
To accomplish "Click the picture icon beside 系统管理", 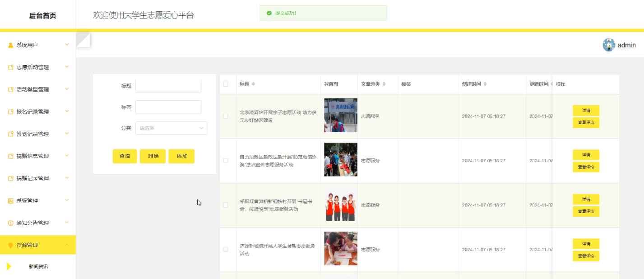I will (x=11, y=200).
